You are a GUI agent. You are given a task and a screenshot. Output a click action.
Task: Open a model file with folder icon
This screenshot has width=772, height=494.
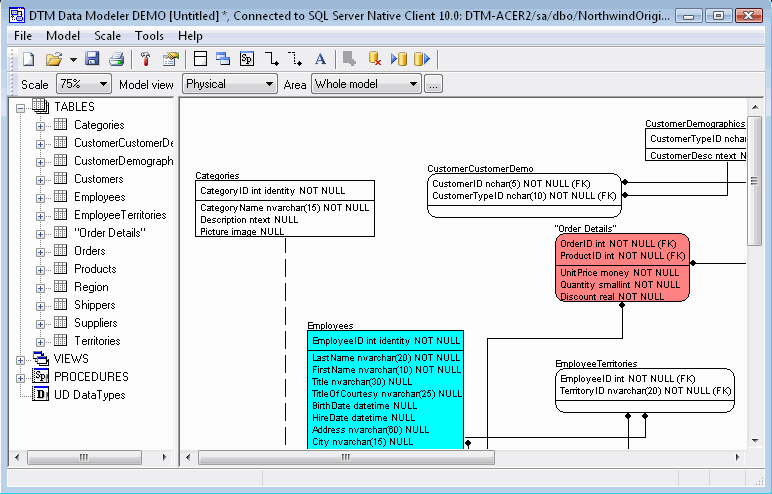[54, 59]
